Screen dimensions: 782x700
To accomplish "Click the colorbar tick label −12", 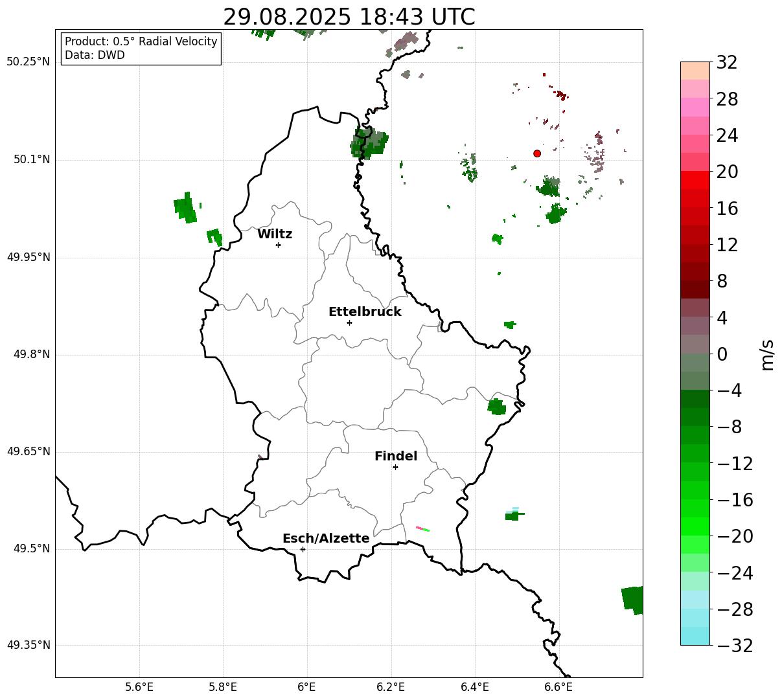I will tap(735, 464).
